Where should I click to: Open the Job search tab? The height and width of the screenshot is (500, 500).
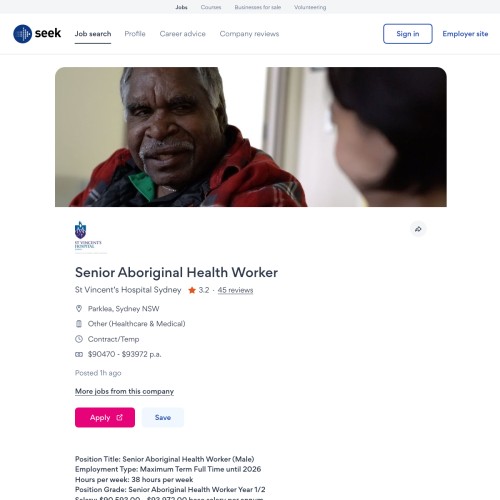pyautogui.click(x=93, y=34)
